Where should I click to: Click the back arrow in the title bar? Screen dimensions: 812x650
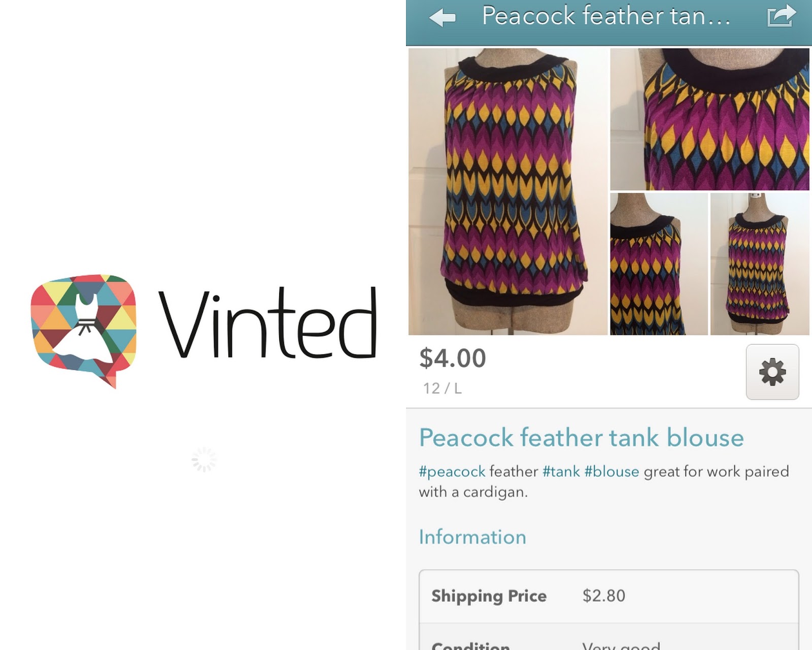coord(443,17)
